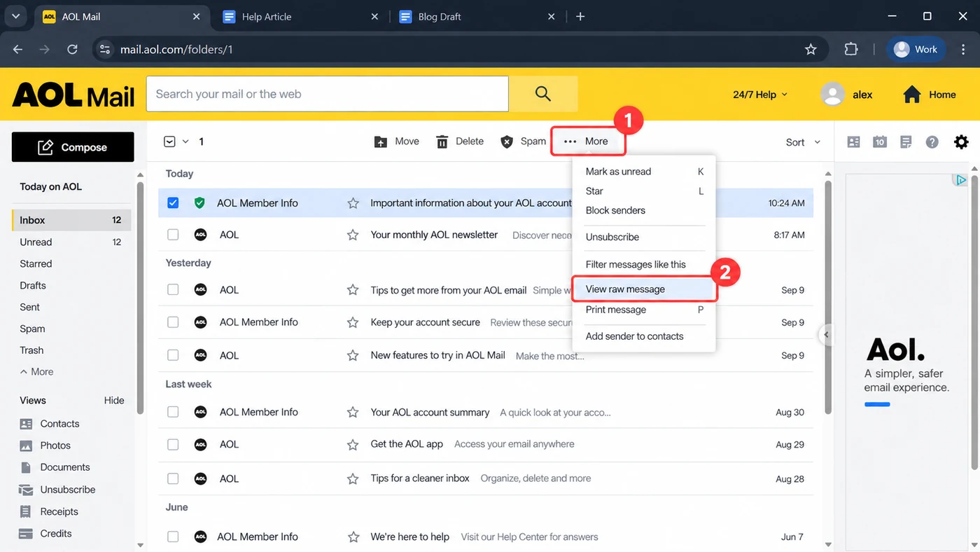Image resolution: width=980 pixels, height=552 pixels.
Task: Open the browser tab search dropdown
Action: coord(15,17)
